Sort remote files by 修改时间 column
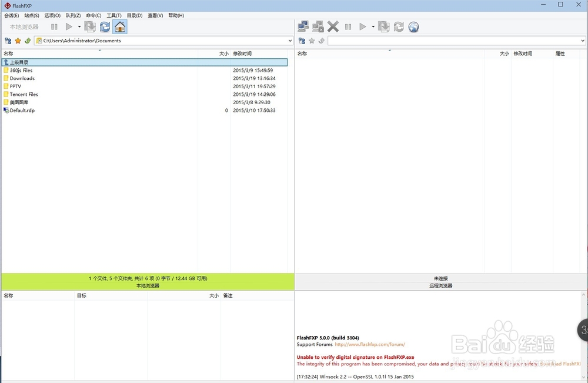 click(x=532, y=54)
